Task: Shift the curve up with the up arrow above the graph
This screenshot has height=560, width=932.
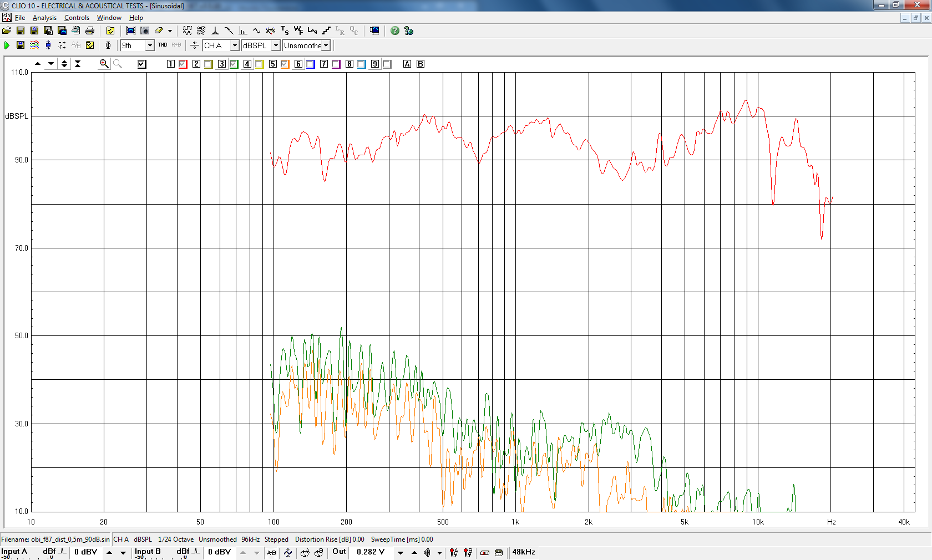Action: tap(38, 64)
